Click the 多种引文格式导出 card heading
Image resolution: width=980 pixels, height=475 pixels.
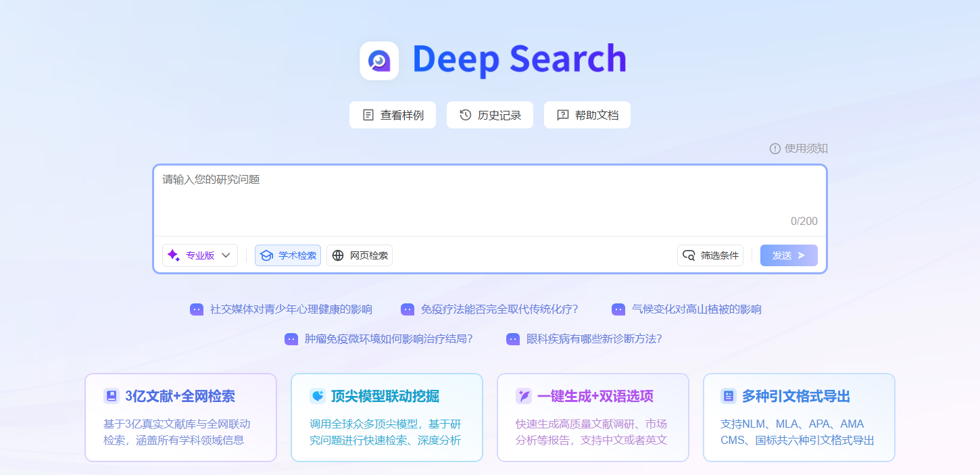coord(796,396)
